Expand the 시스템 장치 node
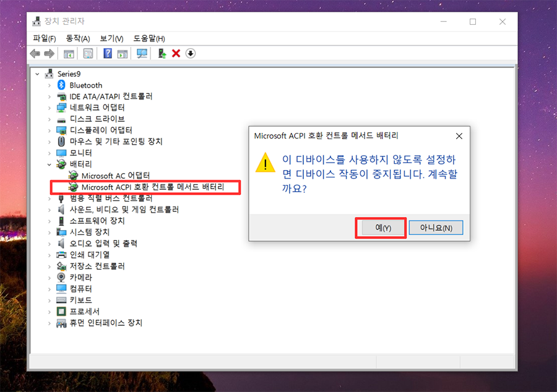 pyautogui.click(x=50, y=232)
